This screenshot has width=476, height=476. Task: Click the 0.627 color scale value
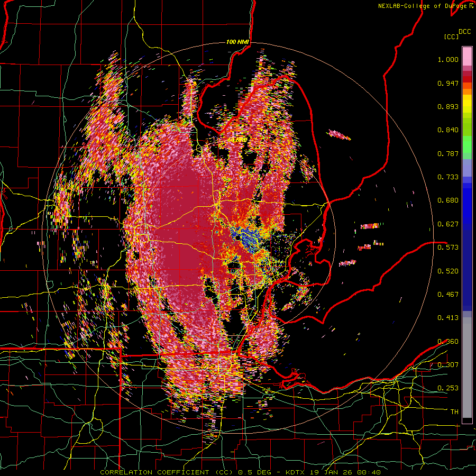point(448,224)
